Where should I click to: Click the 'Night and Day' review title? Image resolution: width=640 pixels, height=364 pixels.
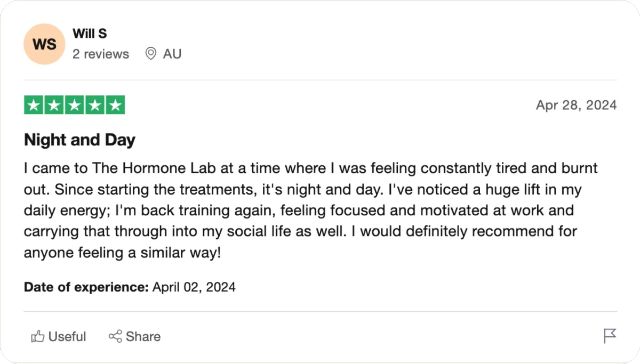tap(79, 140)
